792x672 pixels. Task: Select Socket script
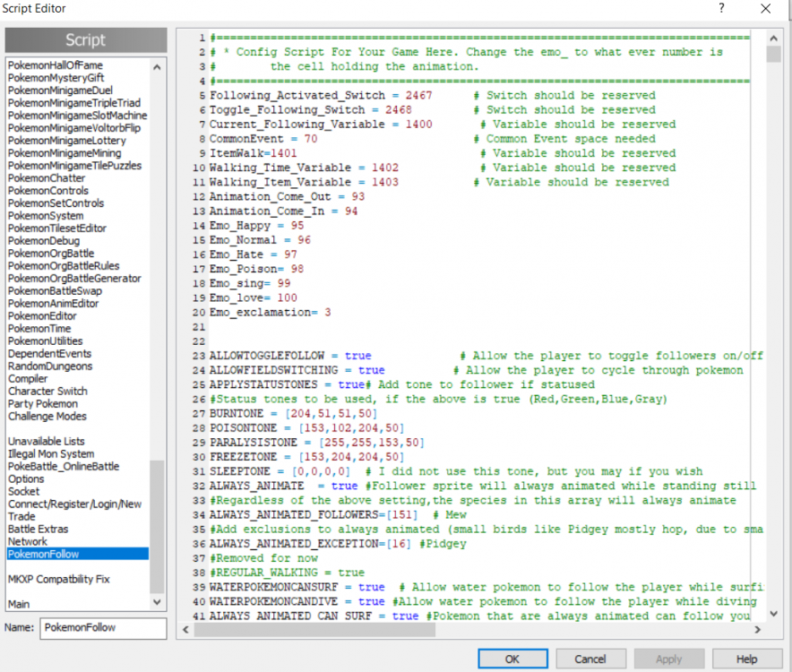tap(23, 492)
